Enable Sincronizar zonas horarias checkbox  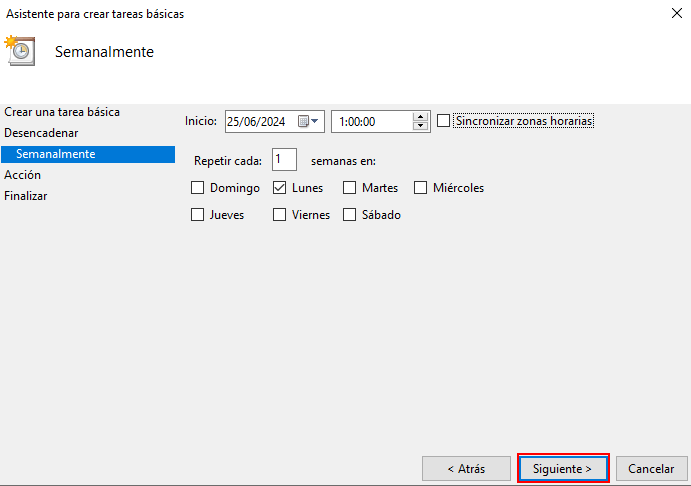click(444, 121)
